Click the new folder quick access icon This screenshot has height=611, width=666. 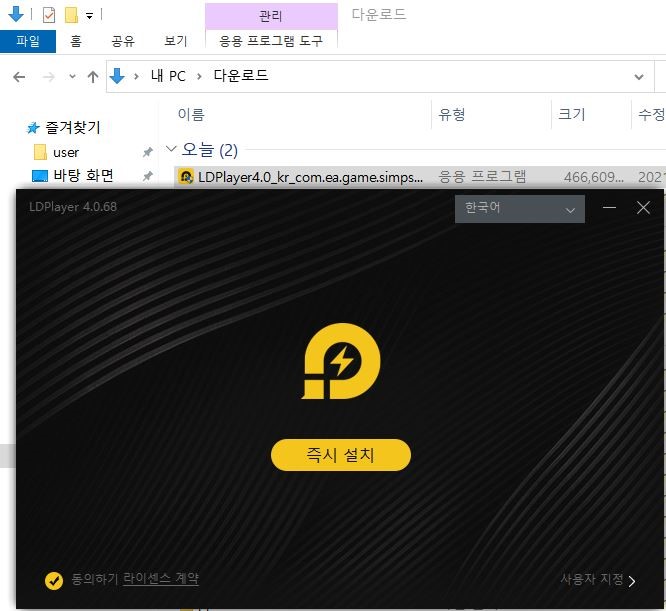71,15
